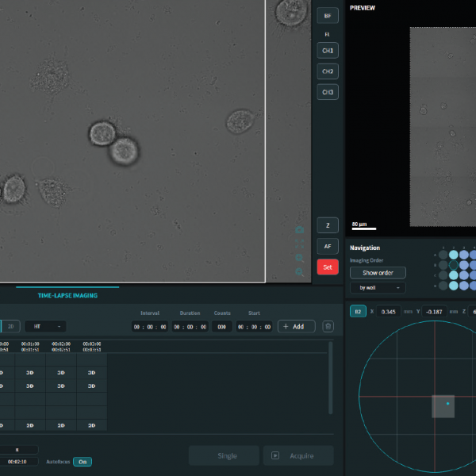The image size is (476, 476).
Task: Toggle the Autofocus On switch
Action: pyautogui.click(x=82, y=461)
